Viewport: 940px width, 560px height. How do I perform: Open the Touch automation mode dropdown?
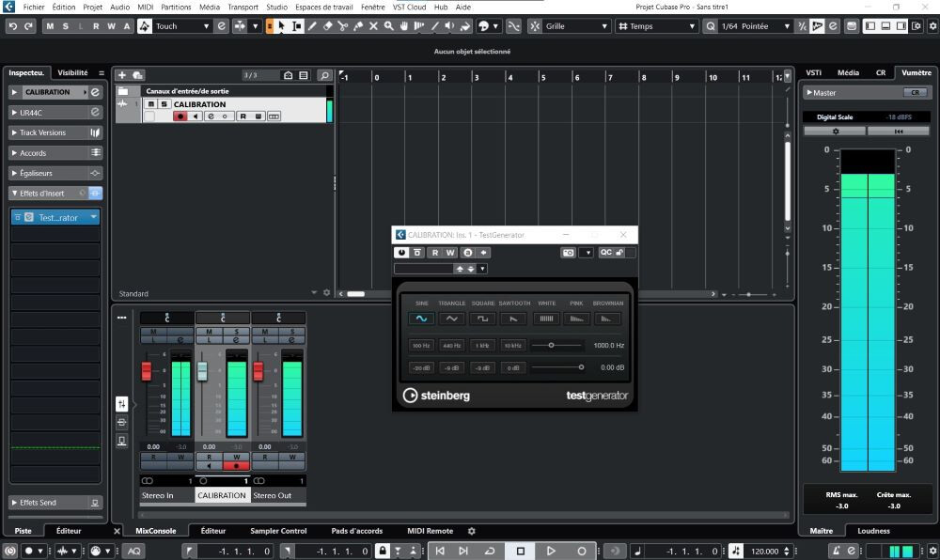point(183,26)
